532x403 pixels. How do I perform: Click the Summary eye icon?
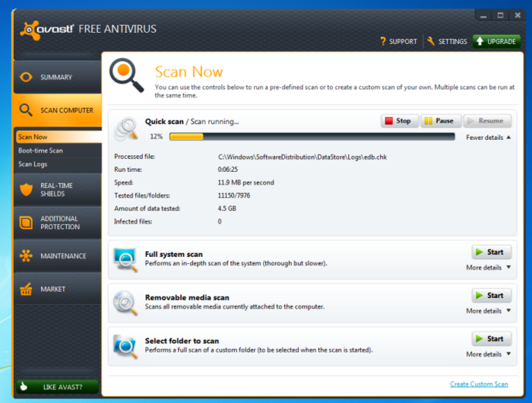[x=26, y=77]
